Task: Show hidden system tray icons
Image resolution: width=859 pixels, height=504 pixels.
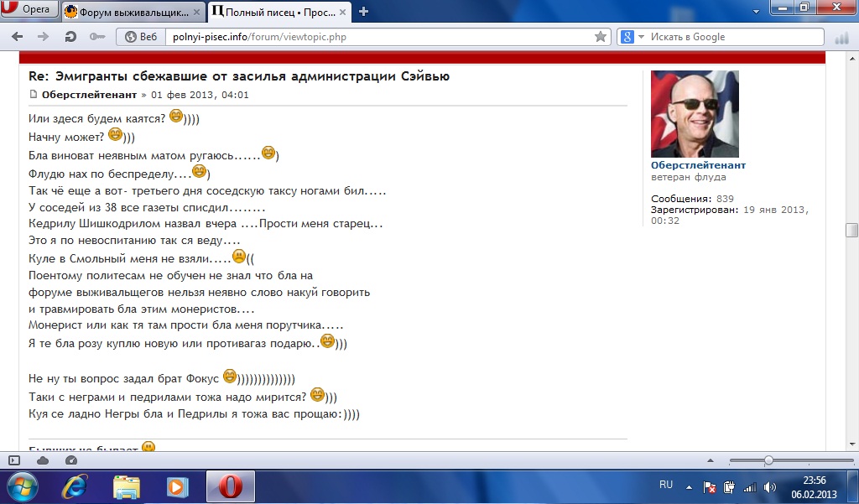Action: [x=689, y=487]
